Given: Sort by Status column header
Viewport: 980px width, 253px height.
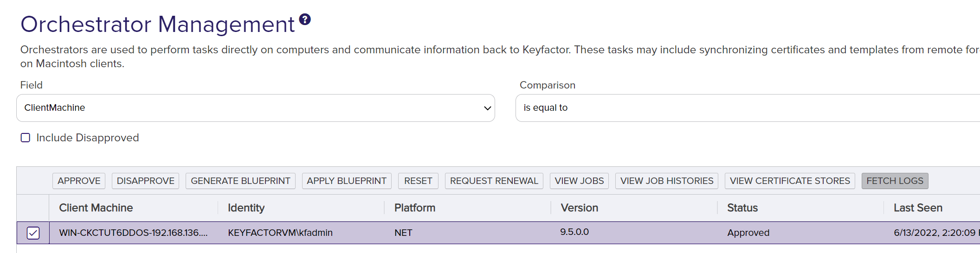Looking at the screenshot, I should pyautogui.click(x=742, y=208).
